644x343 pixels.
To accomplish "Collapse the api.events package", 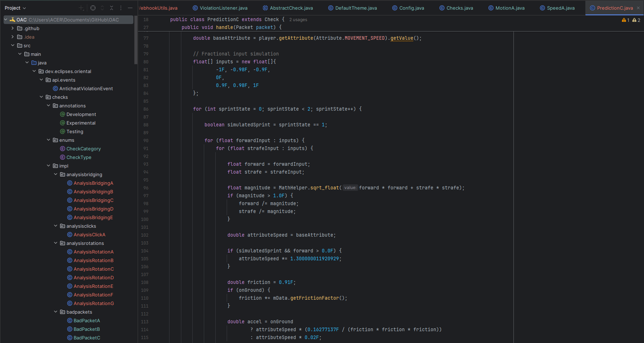I will pos(41,80).
